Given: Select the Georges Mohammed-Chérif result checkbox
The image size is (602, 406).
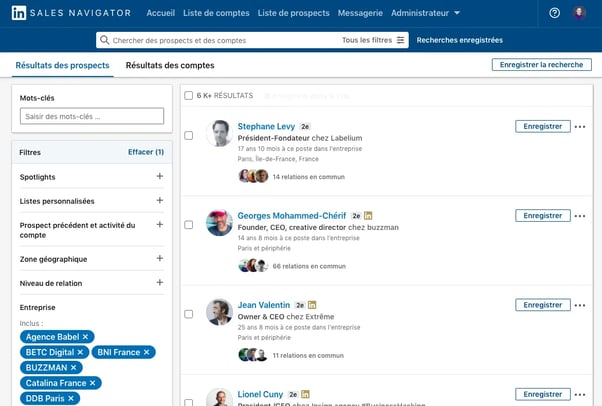Looking at the screenshot, I should tap(189, 225).
